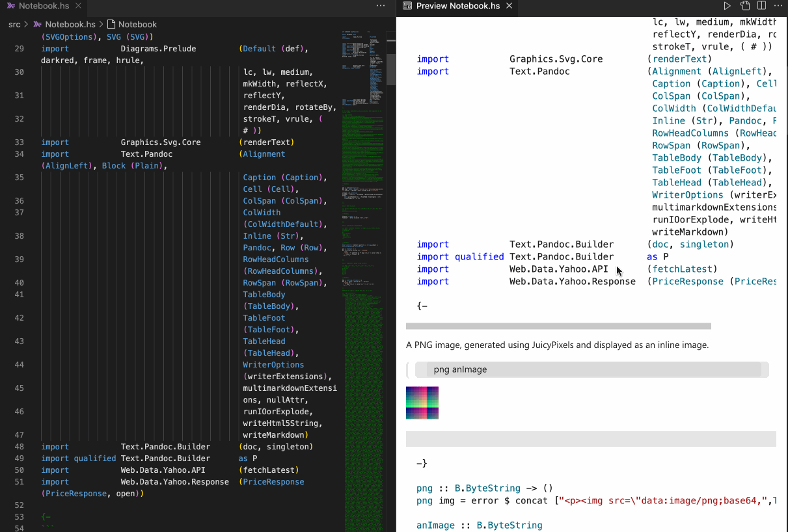Open the Notebook.hs breadcrumb dropdown

70,24
